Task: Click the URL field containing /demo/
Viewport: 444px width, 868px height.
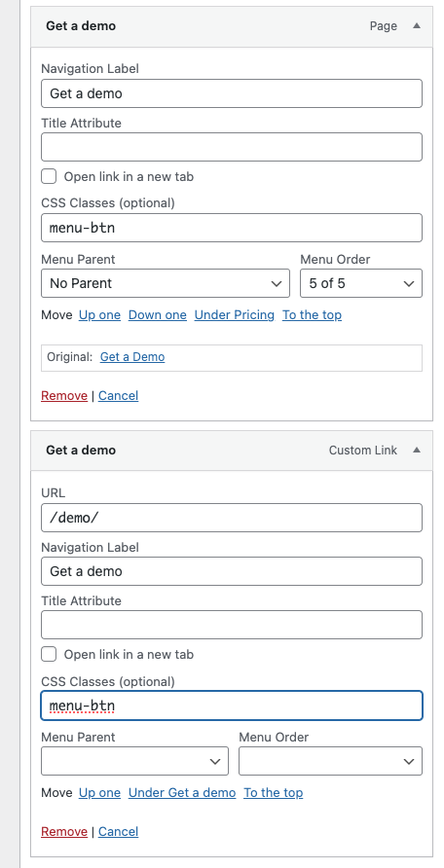Action: [232, 518]
